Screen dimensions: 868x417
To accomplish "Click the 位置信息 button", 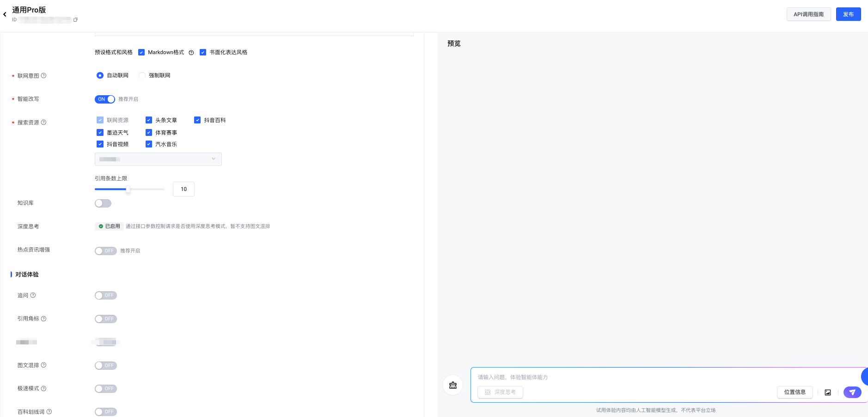I will coord(795,392).
